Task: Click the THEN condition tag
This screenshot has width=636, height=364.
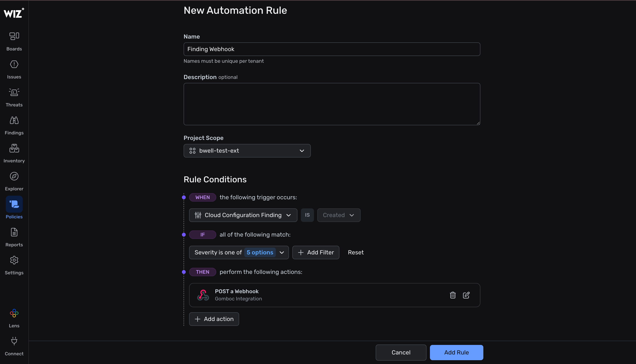Action: pyautogui.click(x=202, y=272)
